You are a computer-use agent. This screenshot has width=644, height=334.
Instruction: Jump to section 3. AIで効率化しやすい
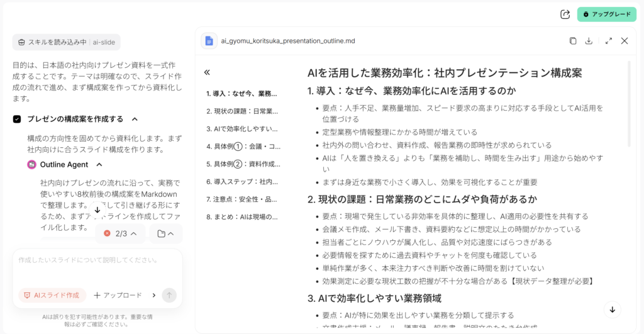coord(242,129)
